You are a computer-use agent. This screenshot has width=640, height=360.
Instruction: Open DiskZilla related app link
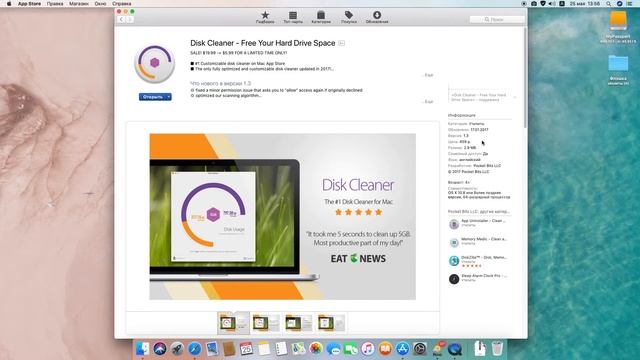(x=484, y=258)
